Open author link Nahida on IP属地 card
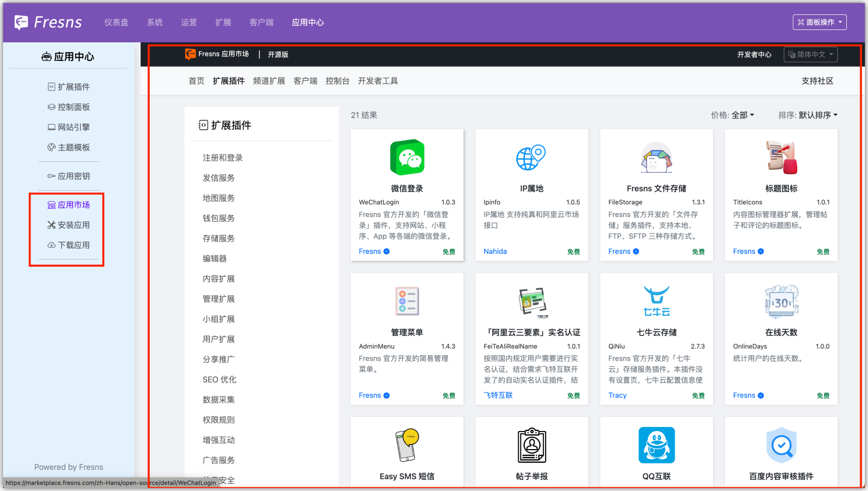 click(495, 252)
